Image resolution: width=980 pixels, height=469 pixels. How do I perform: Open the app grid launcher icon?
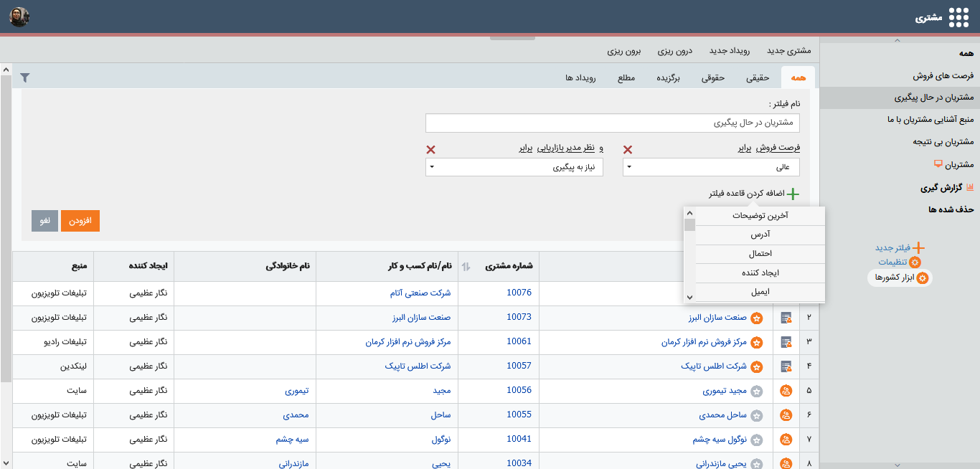(958, 17)
